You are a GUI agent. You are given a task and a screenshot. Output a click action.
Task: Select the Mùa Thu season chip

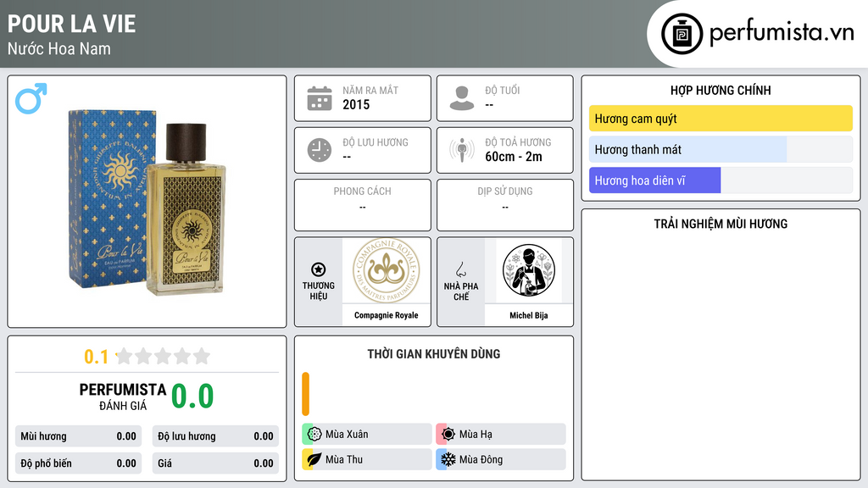tap(367, 459)
